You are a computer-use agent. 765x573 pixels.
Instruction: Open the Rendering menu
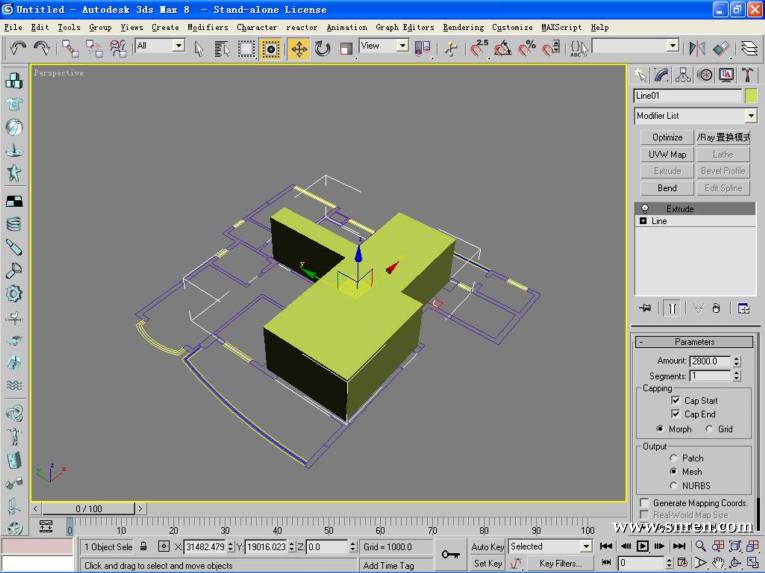(463, 27)
